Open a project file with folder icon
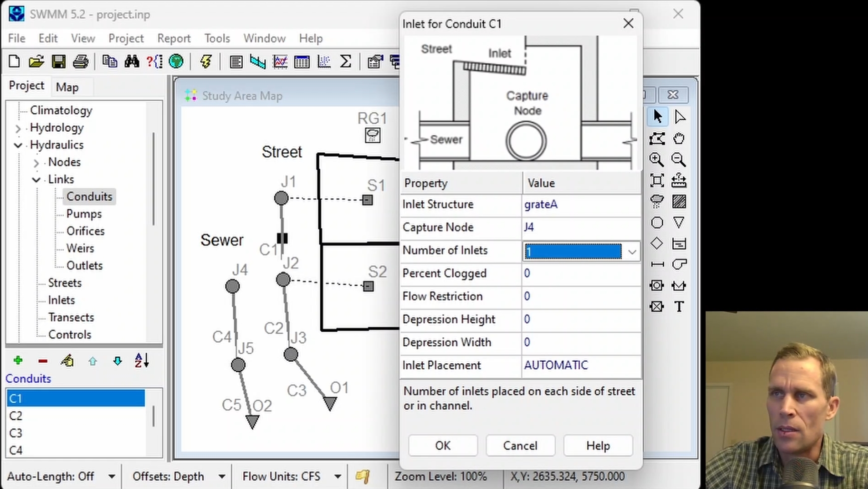The width and height of the screenshot is (868, 489). coord(36,62)
